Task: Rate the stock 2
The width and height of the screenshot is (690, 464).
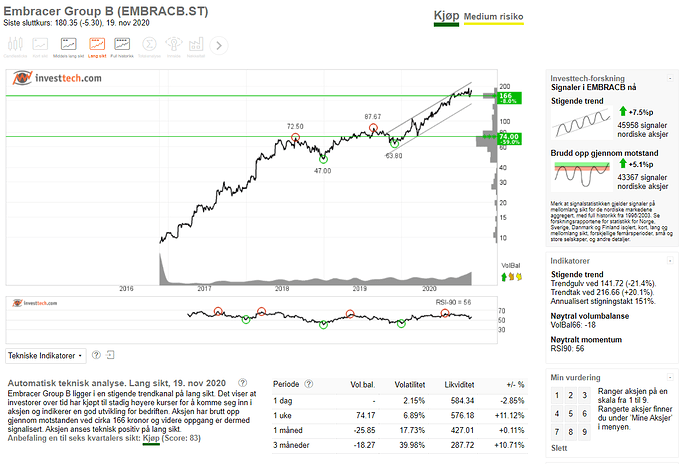Action: 571,395
